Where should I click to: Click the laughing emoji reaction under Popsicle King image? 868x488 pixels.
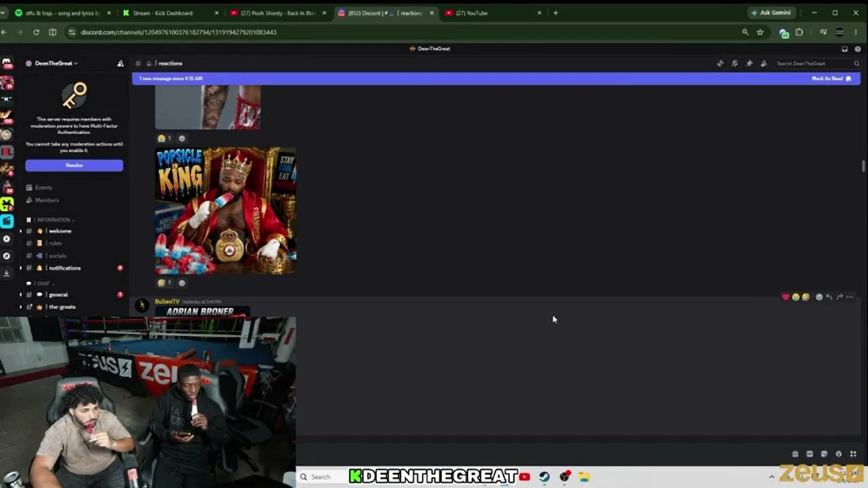click(164, 283)
